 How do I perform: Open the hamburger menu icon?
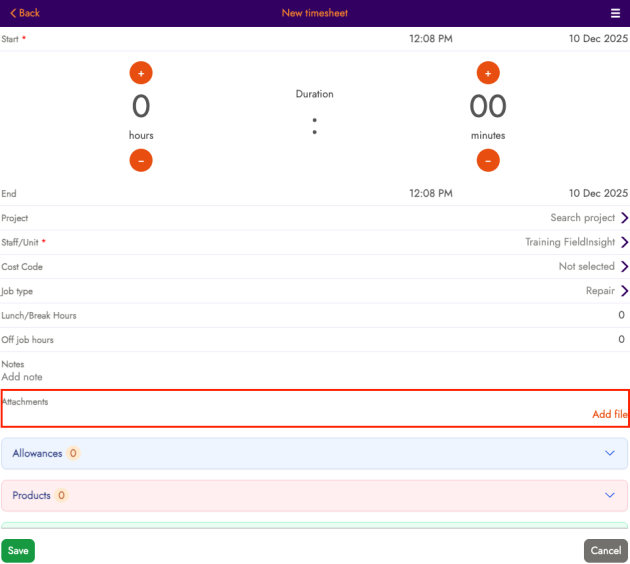[615, 13]
